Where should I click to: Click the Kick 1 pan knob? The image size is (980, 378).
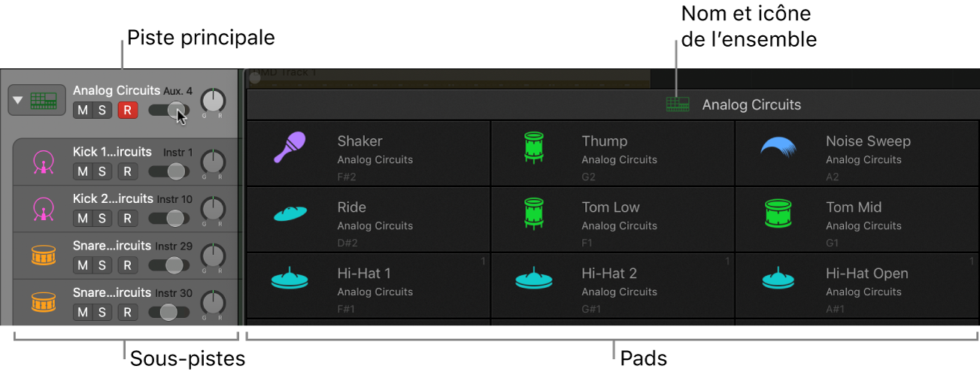click(214, 162)
